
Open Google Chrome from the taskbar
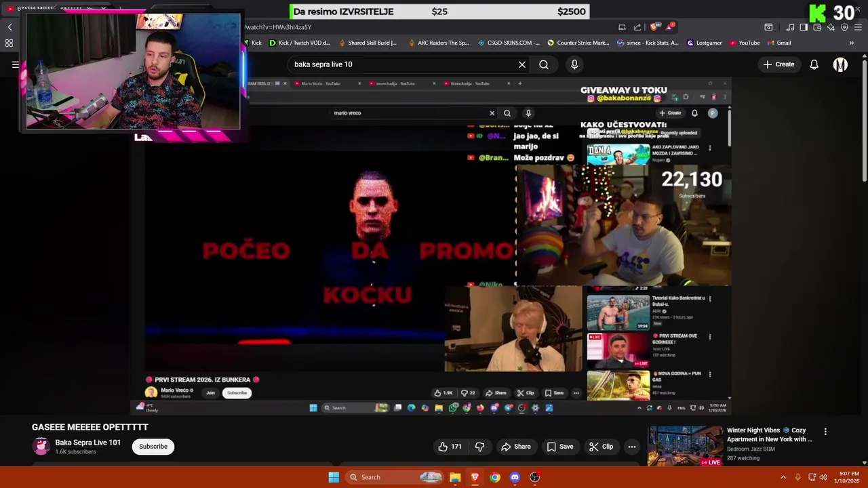pos(495,477)
